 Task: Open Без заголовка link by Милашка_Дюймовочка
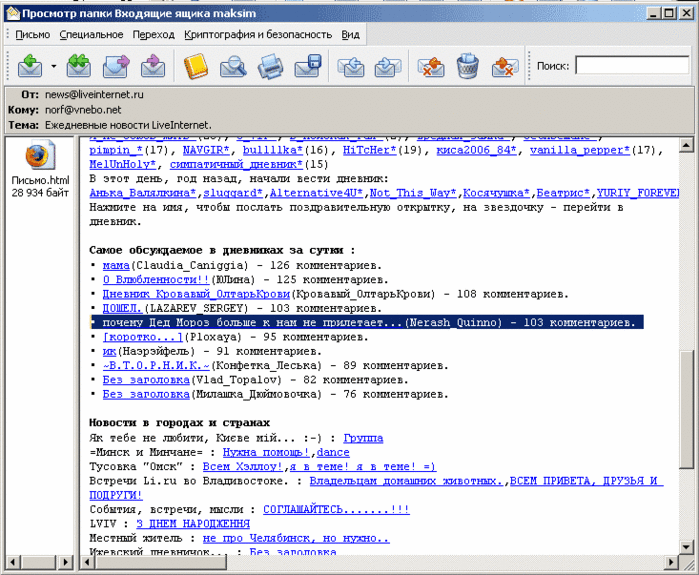(146, 394)
